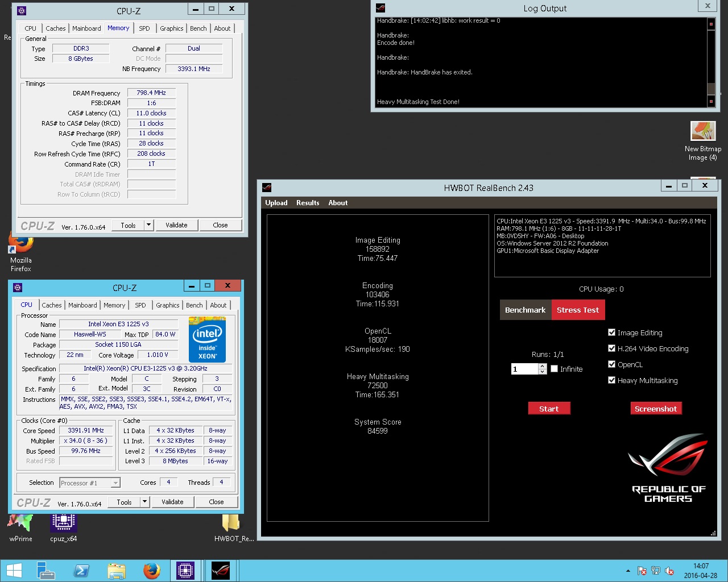Open network status tray icon
This screenshot has height=582, width=728.
click(656, 571)
